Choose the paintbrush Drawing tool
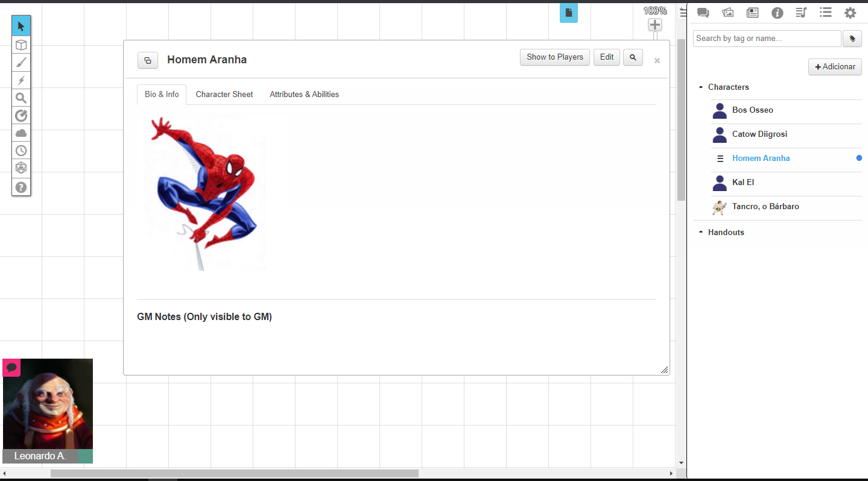The width and height of the screenshot is (868, 481). [21, 62]
